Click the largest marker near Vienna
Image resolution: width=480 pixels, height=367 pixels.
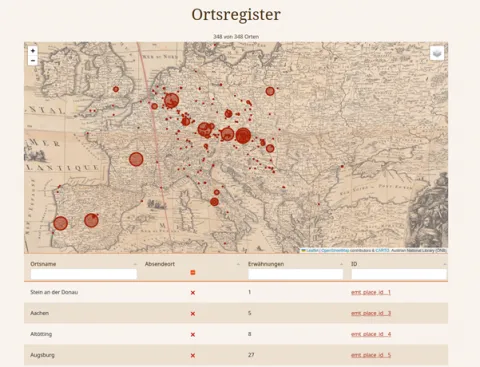[243, 136]
